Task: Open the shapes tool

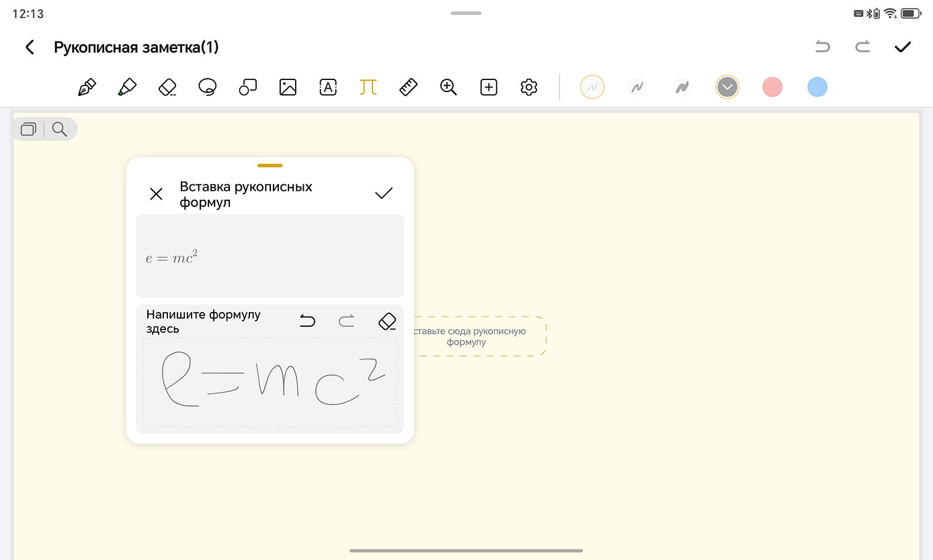Action: coord(248,87)
